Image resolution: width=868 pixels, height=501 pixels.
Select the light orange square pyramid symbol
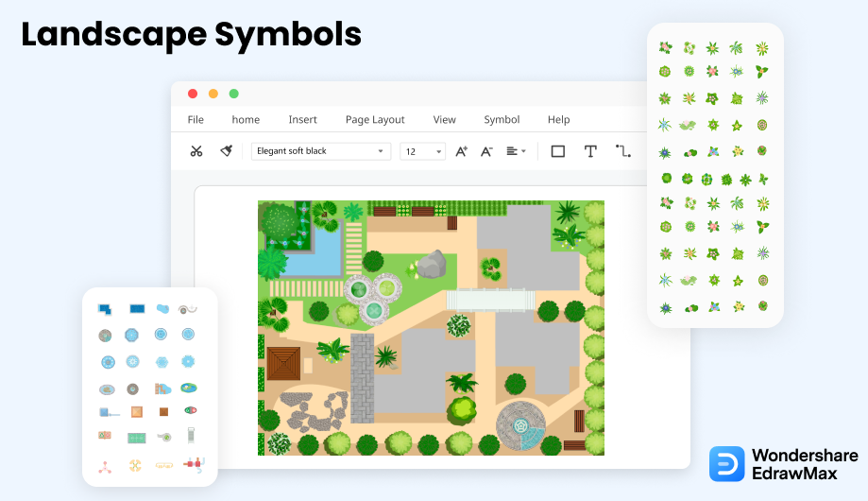coord(137,412)
